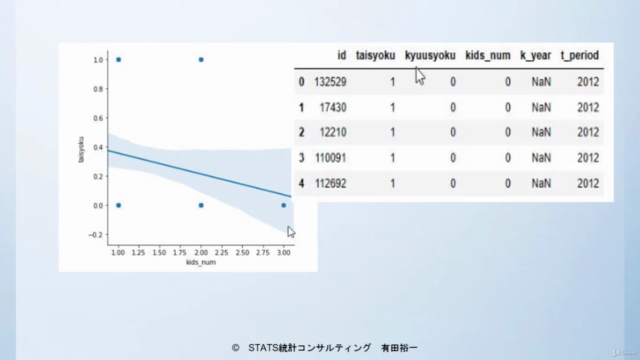640x360 pixels.
Task: Select the id cell 112692
Action: pos(330,183)
